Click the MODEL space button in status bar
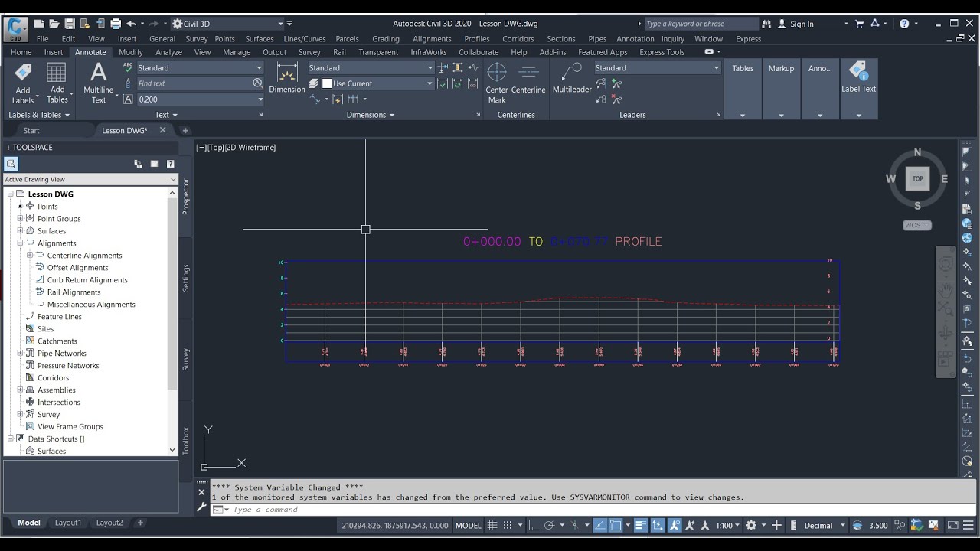The image size is (980, 551). tap(468, 526)
